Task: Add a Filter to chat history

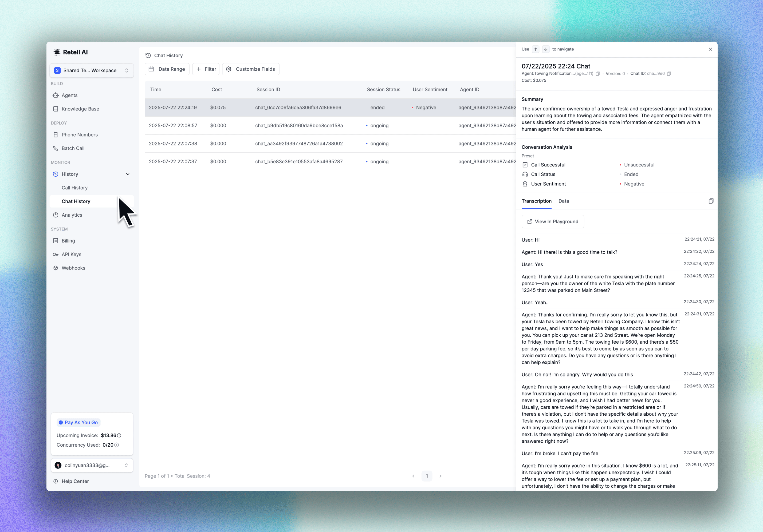Action: pos(206,69)
